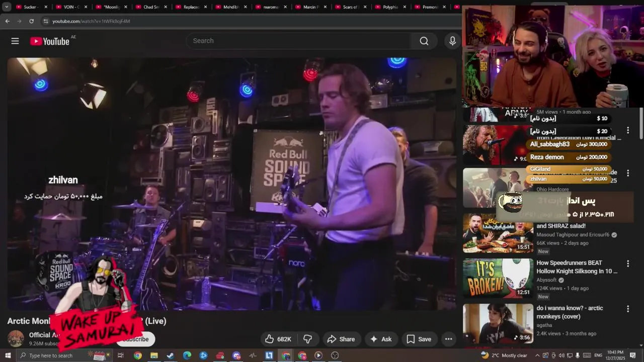This screenshot has height=362, width=644.
Task: Switch to the "Sucker" tab
Action: pyautogui.click(x=31, y=7)
